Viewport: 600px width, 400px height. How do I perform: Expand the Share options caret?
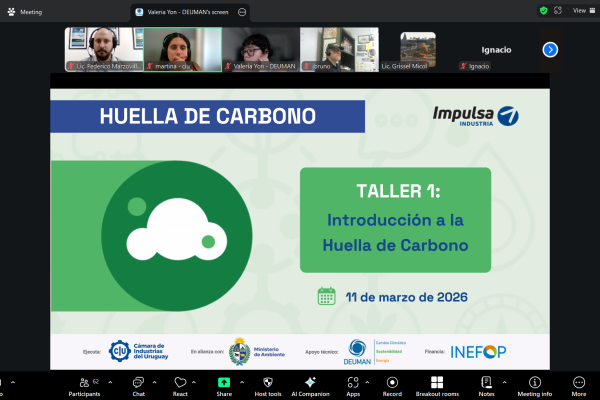point(242,382)
